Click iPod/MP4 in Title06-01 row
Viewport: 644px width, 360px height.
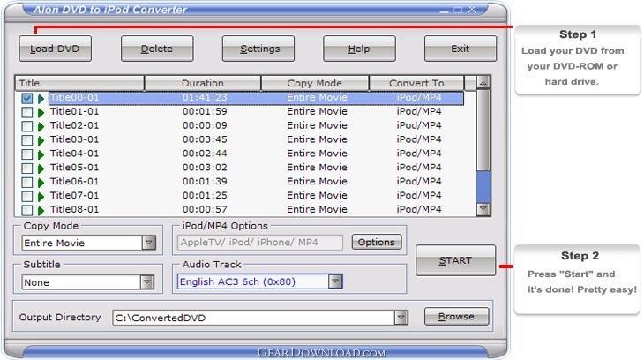tap(419, 181)
